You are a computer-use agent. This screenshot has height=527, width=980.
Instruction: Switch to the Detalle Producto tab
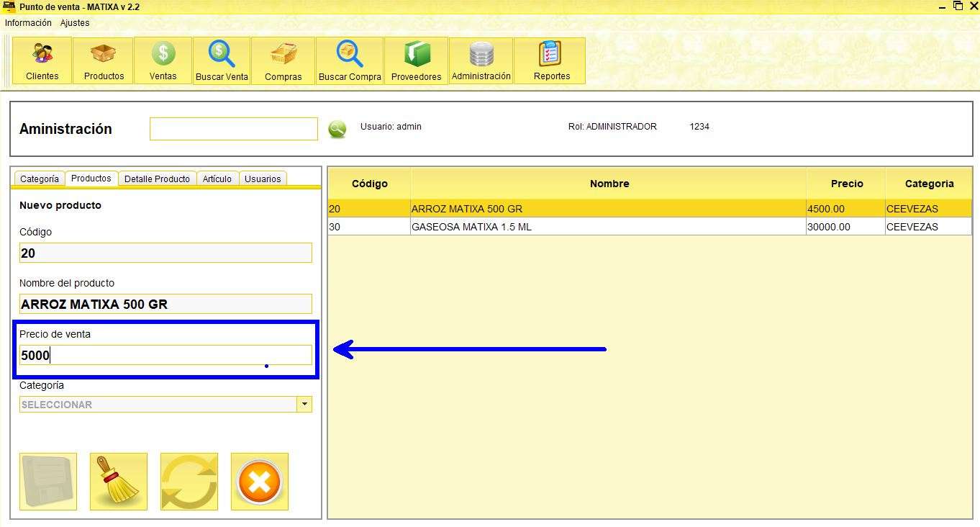(x=157, y=179)
